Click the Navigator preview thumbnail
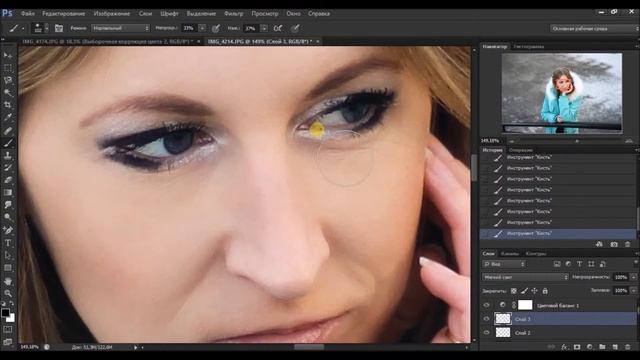This screenshot has width=640, height=360. click(x=562, y=93)
